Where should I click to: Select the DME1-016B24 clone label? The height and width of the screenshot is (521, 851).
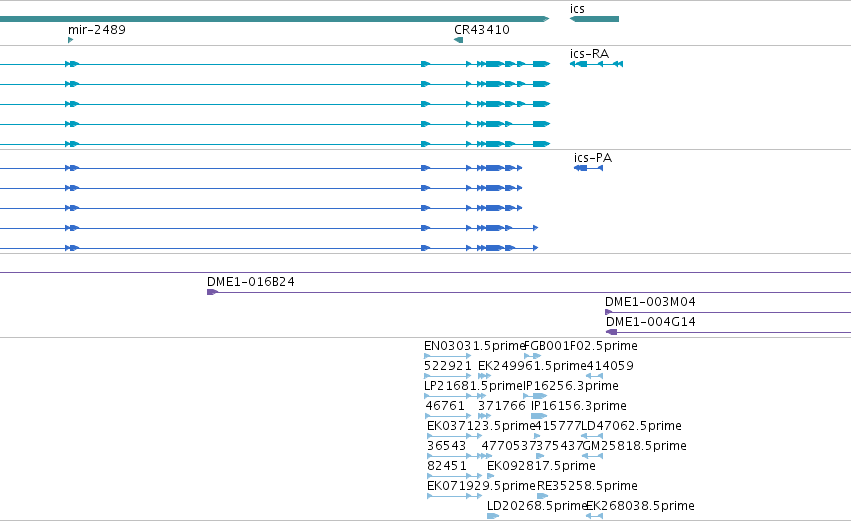click(251, 282)
